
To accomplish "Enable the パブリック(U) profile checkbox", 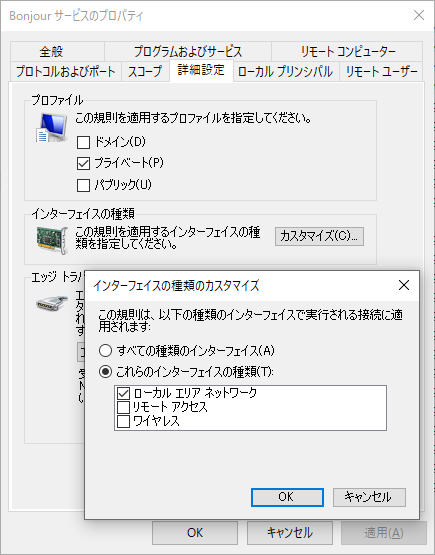I will [x=83, y=185].
